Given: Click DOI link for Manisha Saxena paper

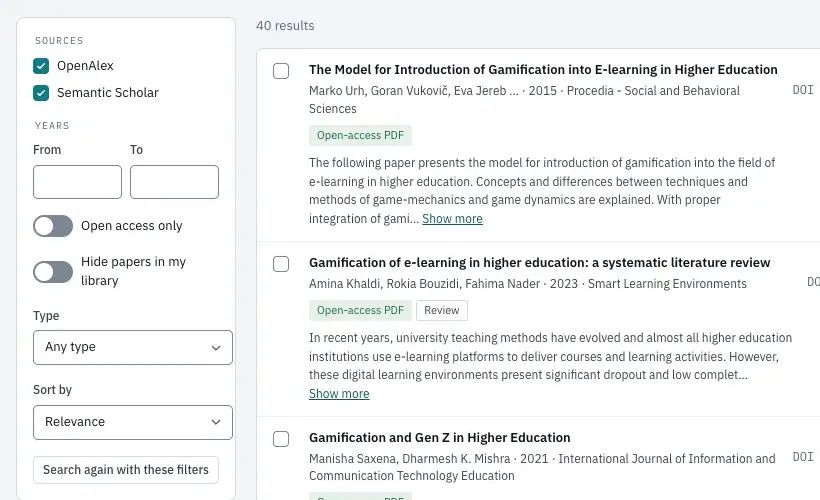Looking at the screenshot, I should click(x=803, y=457).
